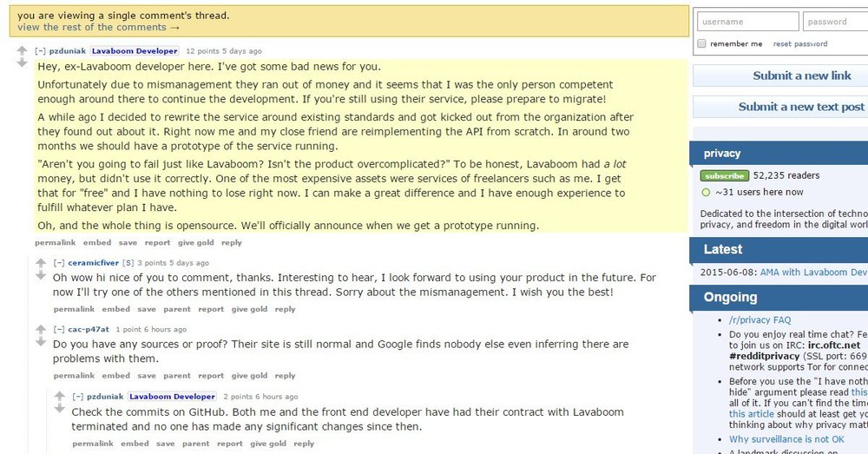The width and height of the screenshot is (868, 454).
Task: Downvote pzduniak's GitHub commits reply
Action: (x=59, y=409)
